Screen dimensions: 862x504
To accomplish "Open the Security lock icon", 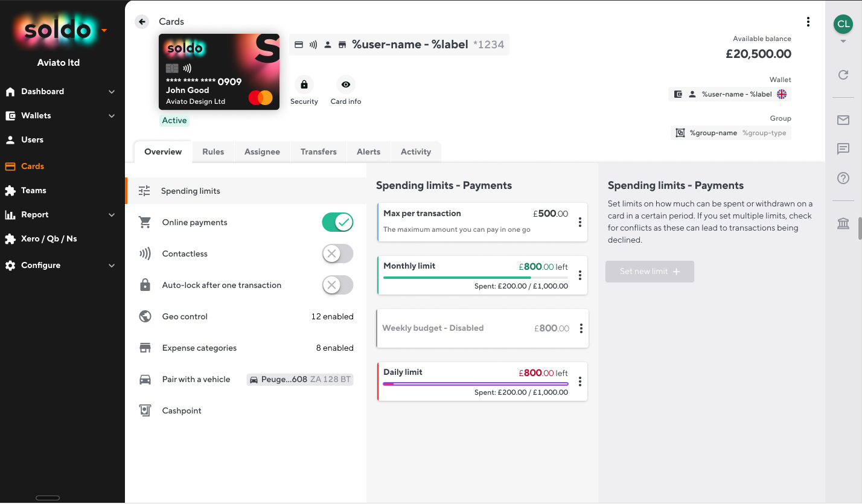I will [304, 85].
